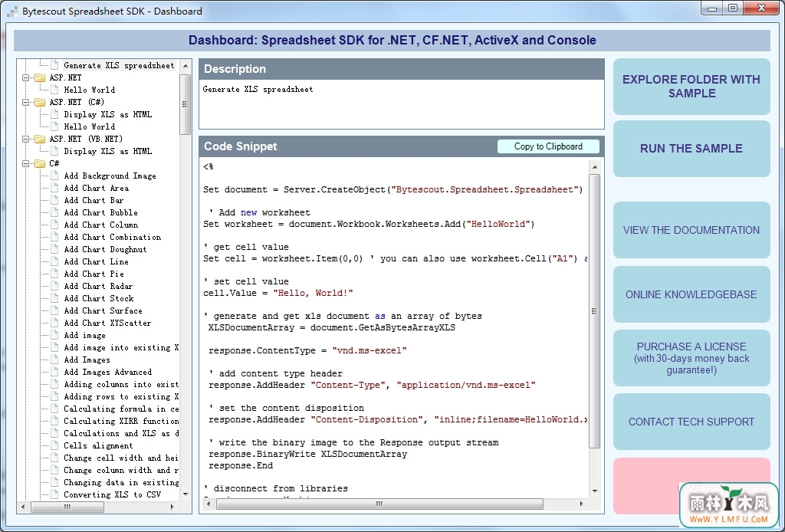Image resolution: width=785 pixels, height=532 pixels.
Task: Click the code snippet horizontal scroll right arrow
Action: [581, 504]
